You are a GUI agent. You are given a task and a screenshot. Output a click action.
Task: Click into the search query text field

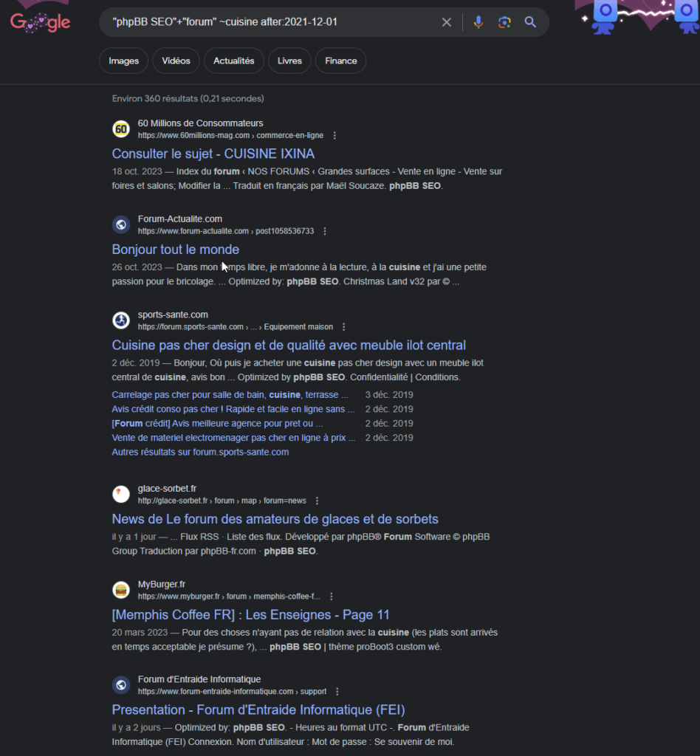pyautogui.click(x=270, y=22)
